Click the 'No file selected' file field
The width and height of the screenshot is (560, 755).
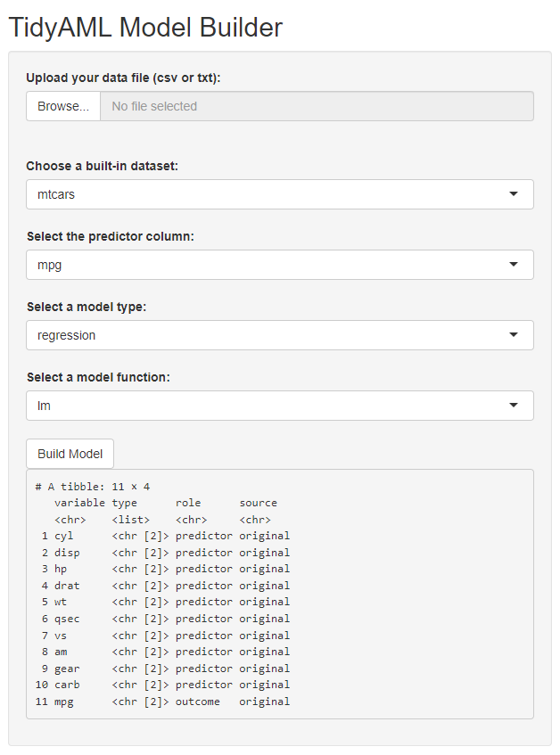coord(316,106)
